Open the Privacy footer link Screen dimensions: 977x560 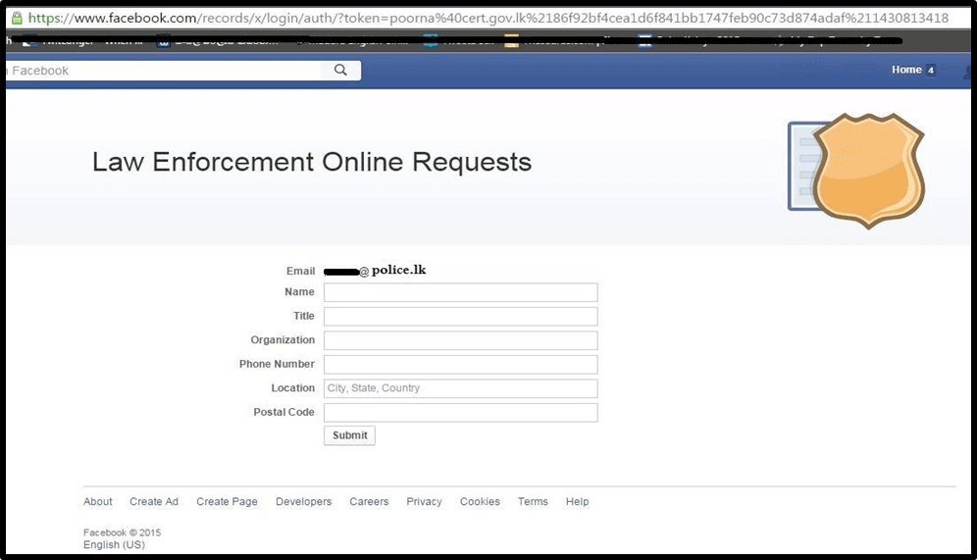pos(424,501)
